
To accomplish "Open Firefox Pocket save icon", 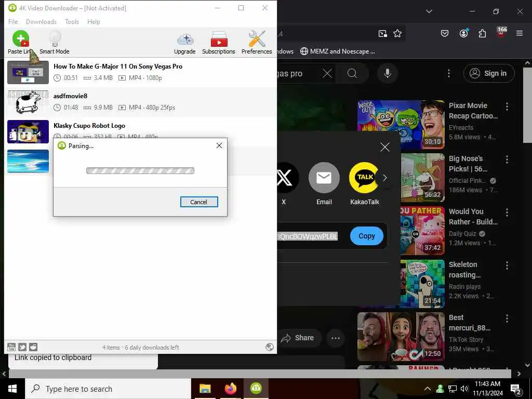I will (445, 33).
